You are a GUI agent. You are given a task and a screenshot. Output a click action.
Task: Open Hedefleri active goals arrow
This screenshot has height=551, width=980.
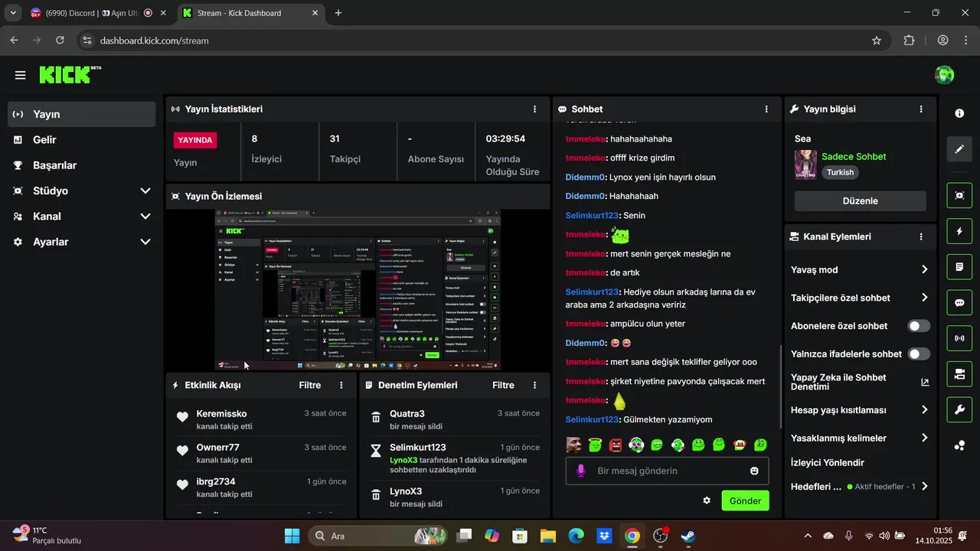tap(924, 487)
